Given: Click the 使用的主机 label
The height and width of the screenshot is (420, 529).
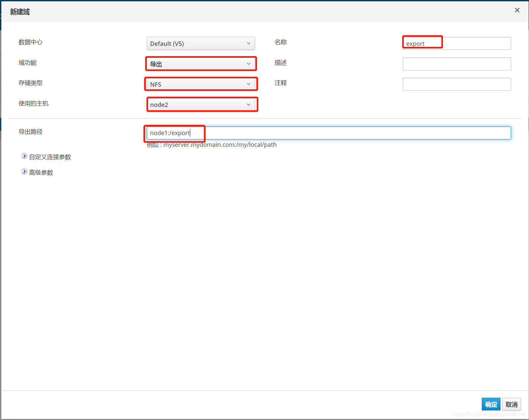Looking at the screenshot, I should pos(34,104).
